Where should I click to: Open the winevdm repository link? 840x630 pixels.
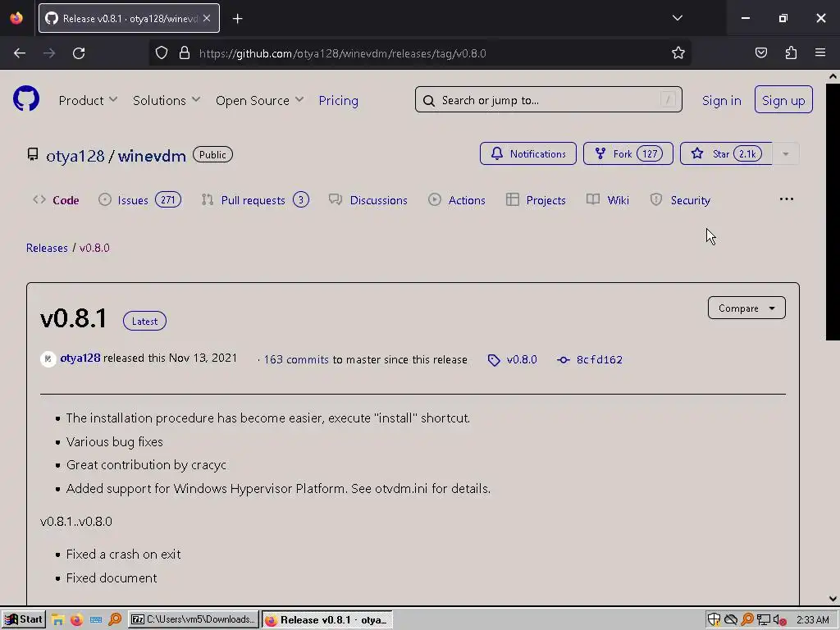click(152, 156)
